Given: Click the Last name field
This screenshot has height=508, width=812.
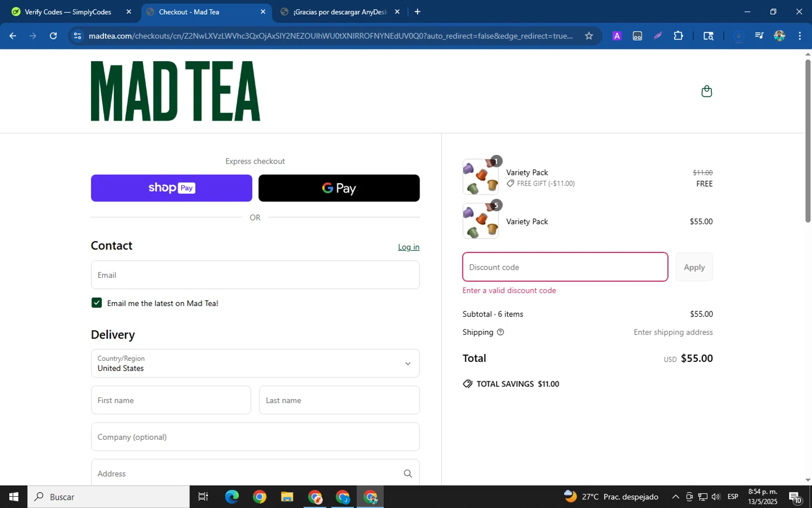Looking at the screenshot, I should point(339,400).
